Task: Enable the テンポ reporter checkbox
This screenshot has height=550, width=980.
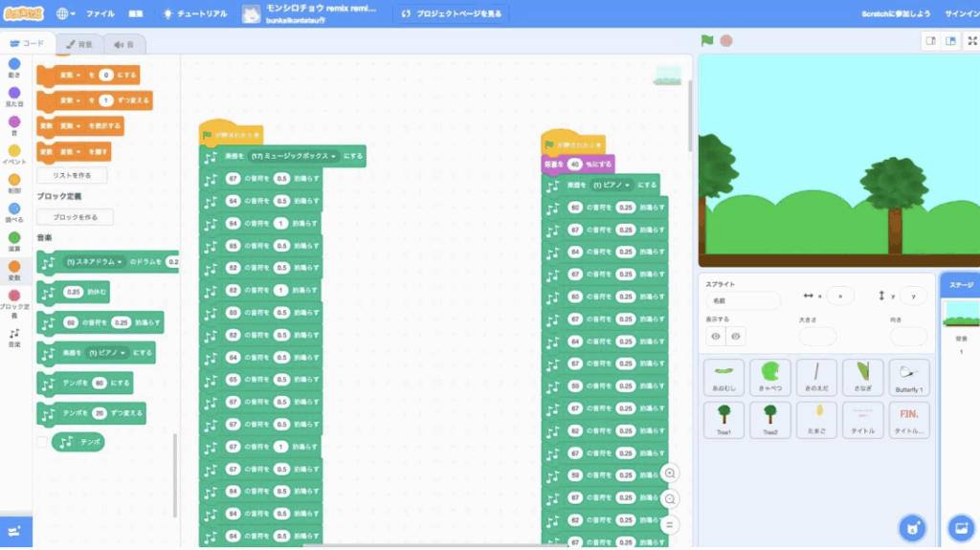Action: click(41, 442)
